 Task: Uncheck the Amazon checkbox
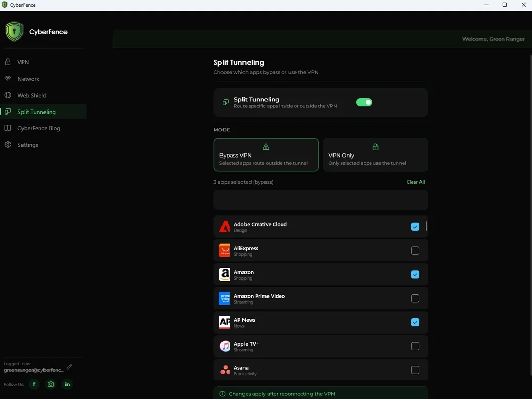pyautogui.click(x=415, y=275)
